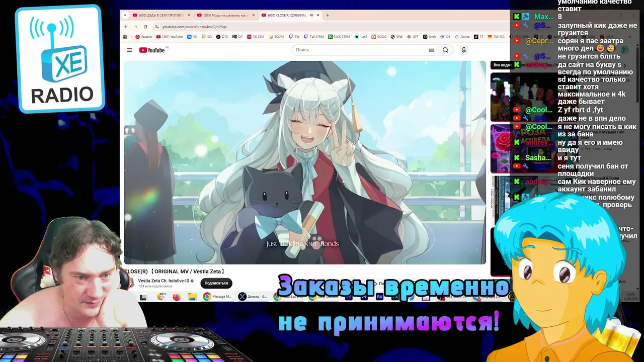Open the DTX bookmark
644x362 pixels.
click(x=222, y=37)
